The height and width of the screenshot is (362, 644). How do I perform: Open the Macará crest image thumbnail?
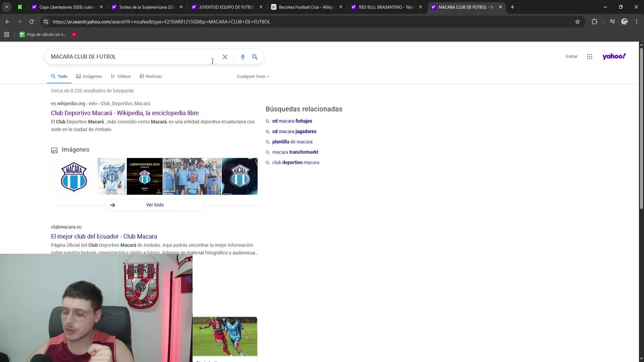point(74,176)
